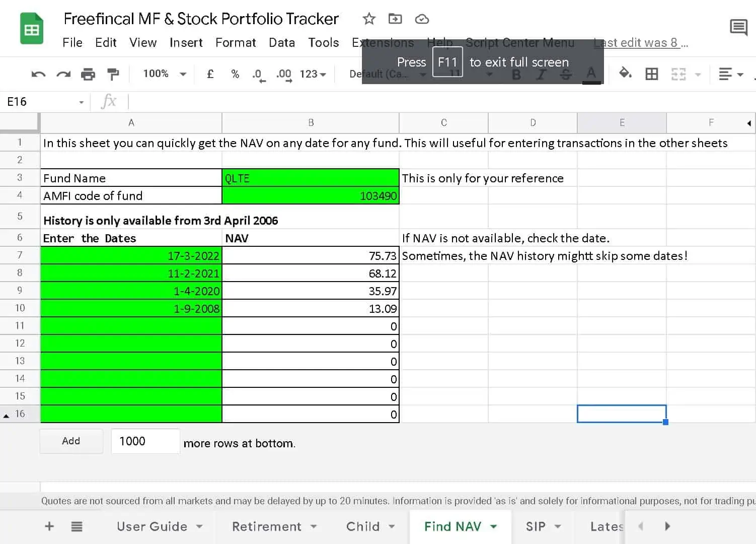Decrease decimal places
The width and height of the screenshot is (756, 544).
(x=259, y=75)
